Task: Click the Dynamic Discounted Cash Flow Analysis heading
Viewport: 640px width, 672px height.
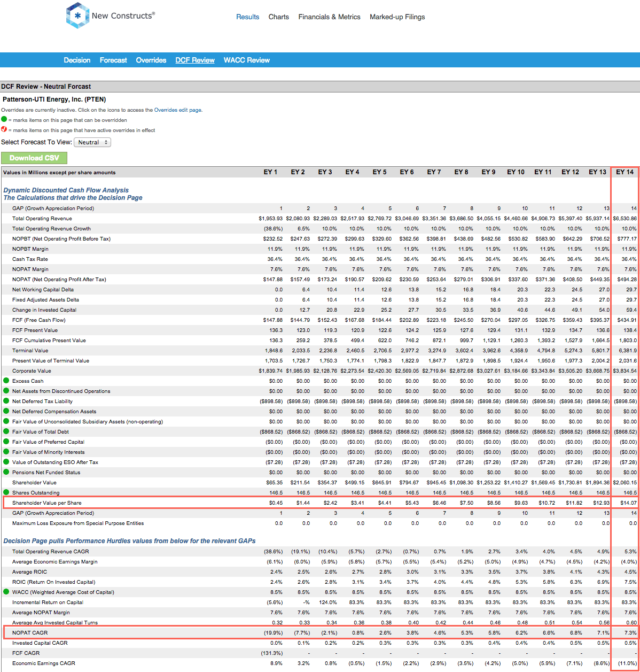Action: pyautogui.click(x=66, y=190)
